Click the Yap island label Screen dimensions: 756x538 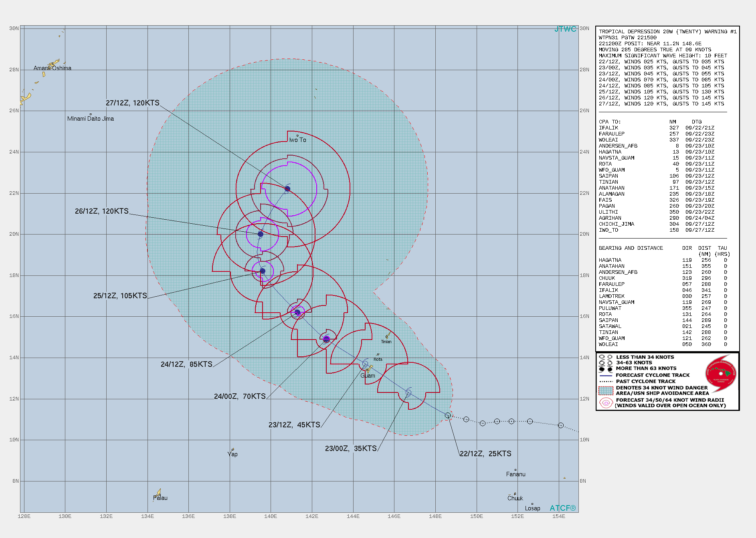(x=232, y=454)
